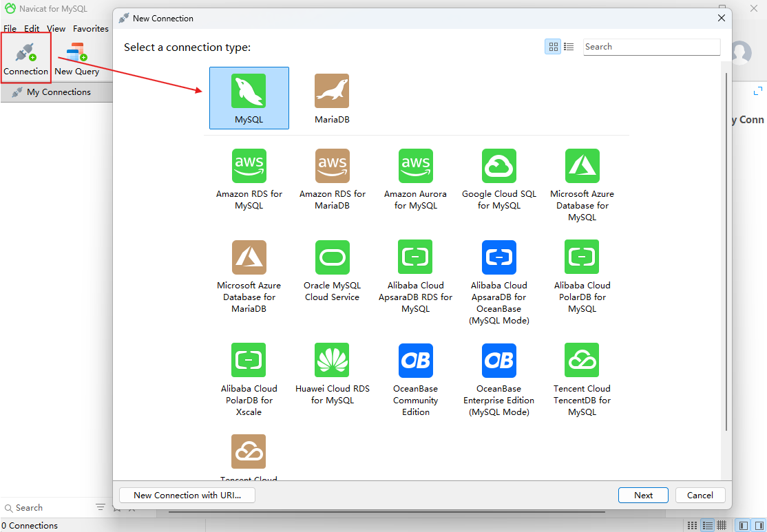Image resolution: width=767 pixels, height=532 pixels.
Task: Click the Next button
Action: click(643, 495)
